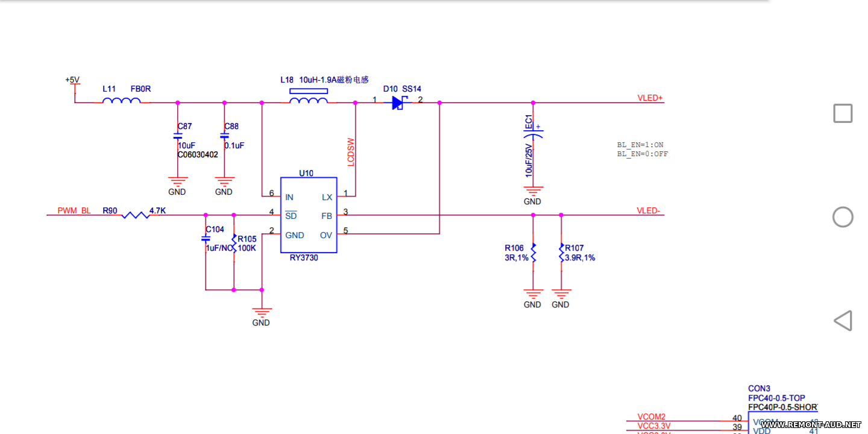
Task: Select the U10 RY3730 chip body
Action: pos(308,215)
